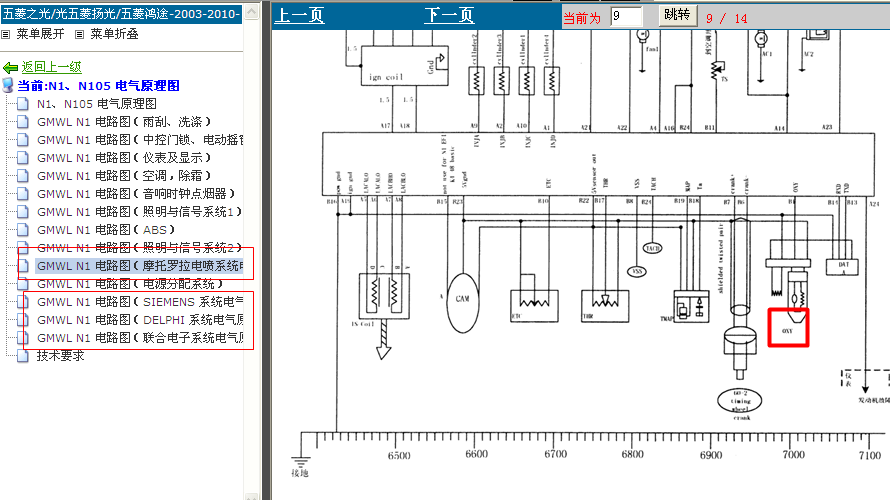
Task: Click the OXY sensor symbol in diagram
Action: coord(788,327)
